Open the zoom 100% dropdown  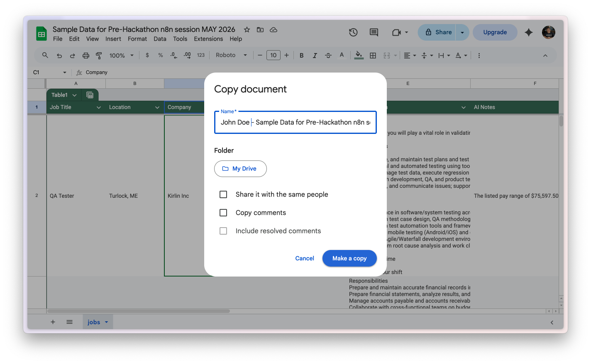(121, 56)
